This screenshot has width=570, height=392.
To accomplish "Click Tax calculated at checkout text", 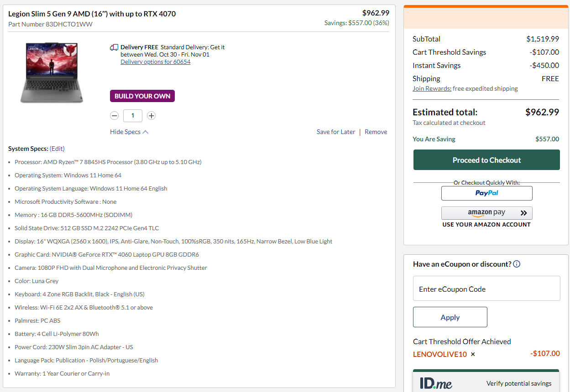I will 449,123.
